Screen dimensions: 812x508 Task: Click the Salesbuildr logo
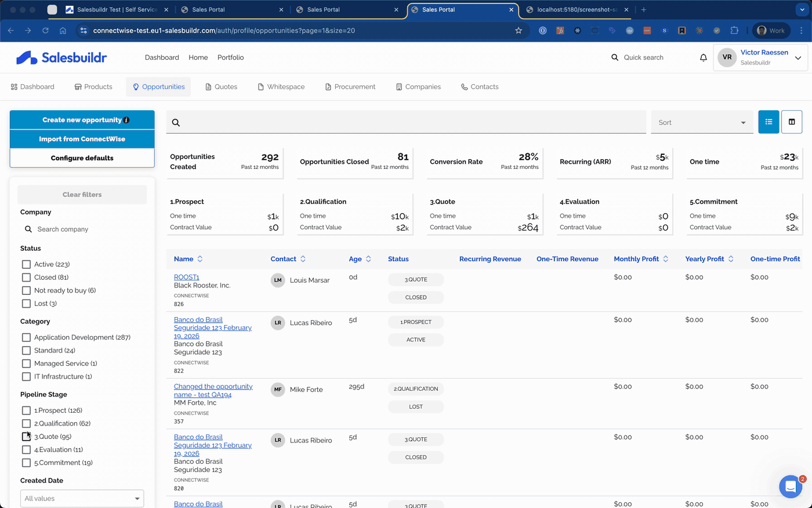point(61,57)
